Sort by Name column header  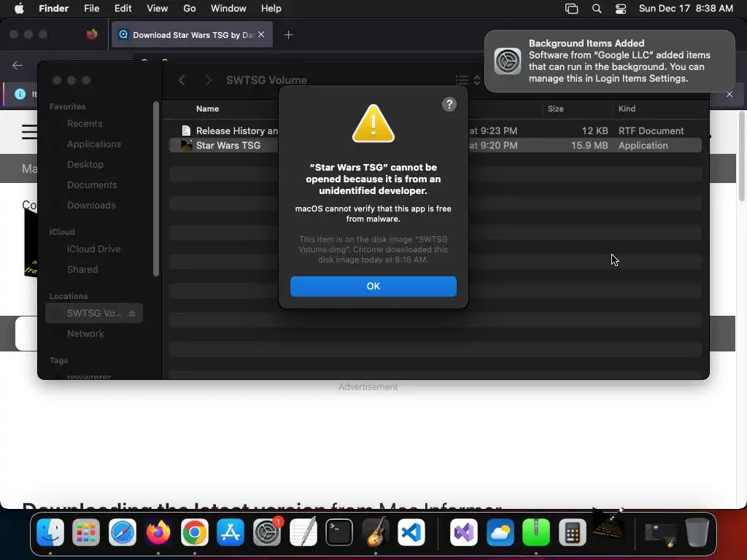(207, 109)
